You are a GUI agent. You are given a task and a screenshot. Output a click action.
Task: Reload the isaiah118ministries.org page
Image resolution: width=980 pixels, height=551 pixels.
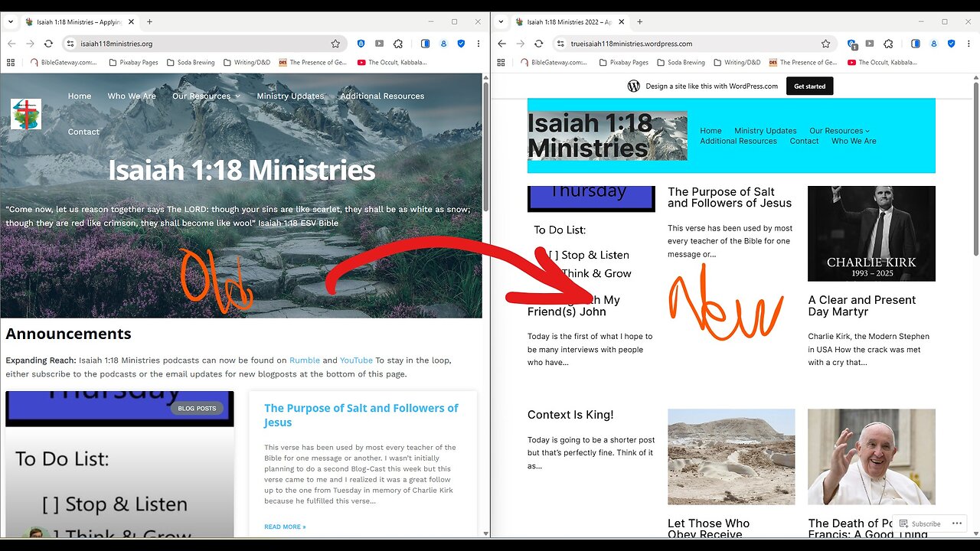pyautogui.click(x=48, y=44)
